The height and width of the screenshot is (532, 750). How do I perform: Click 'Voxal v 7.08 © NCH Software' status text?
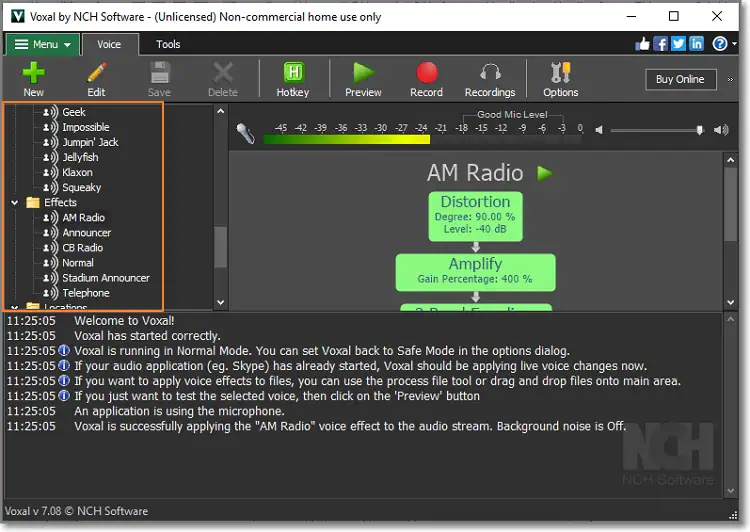tap(77, 511)
